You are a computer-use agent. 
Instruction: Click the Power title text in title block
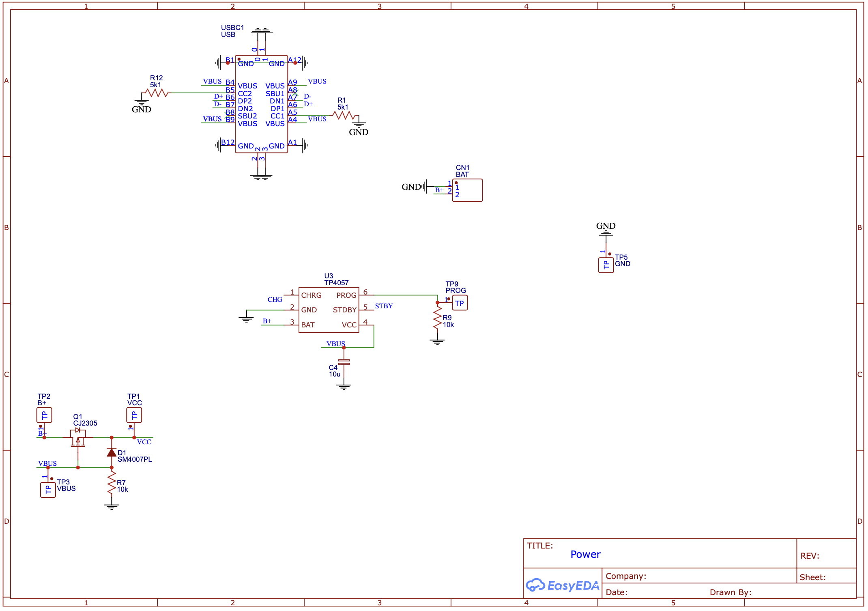click(x=585, y=554)
